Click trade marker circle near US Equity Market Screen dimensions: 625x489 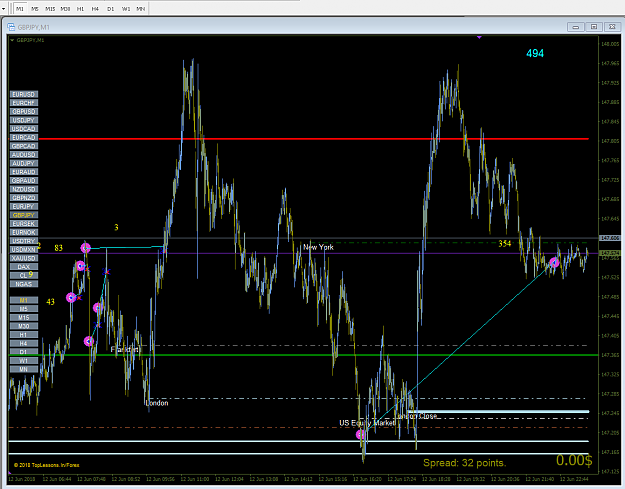(x=361, y=434)
